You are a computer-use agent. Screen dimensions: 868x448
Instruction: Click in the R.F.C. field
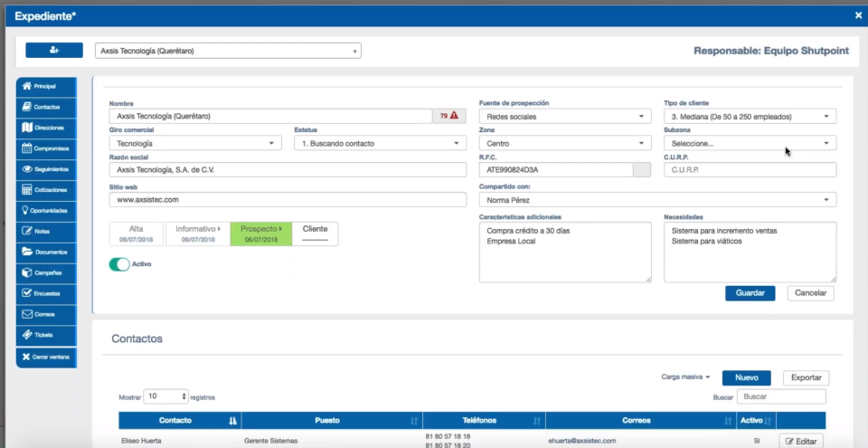[556, 169]
